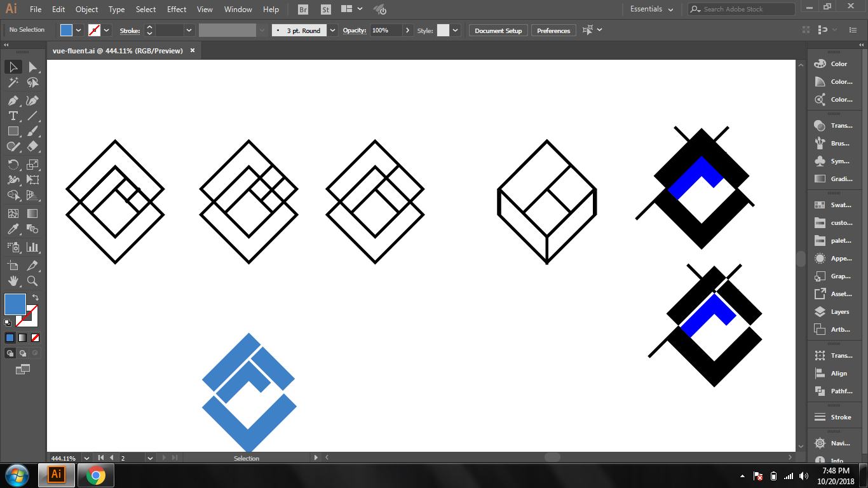Click the Search Adobe Stock field
Screen dimensions: 868x488
(741, 9)
